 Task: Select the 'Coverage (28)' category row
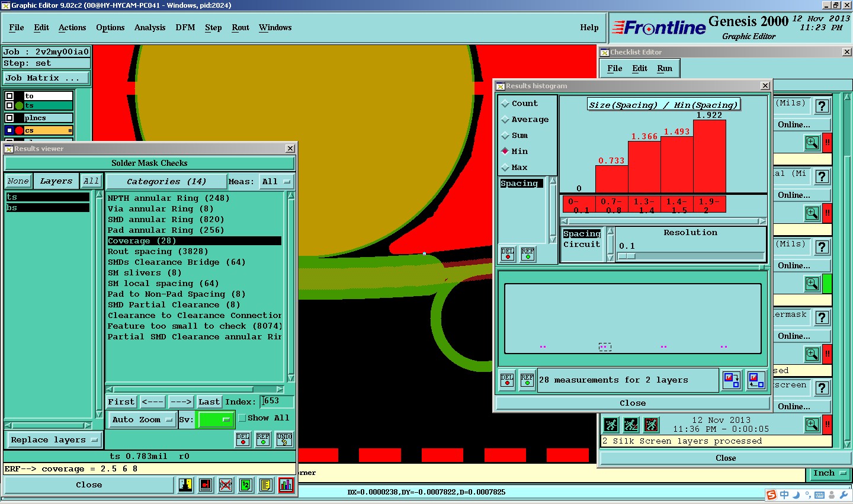[194, 241]
